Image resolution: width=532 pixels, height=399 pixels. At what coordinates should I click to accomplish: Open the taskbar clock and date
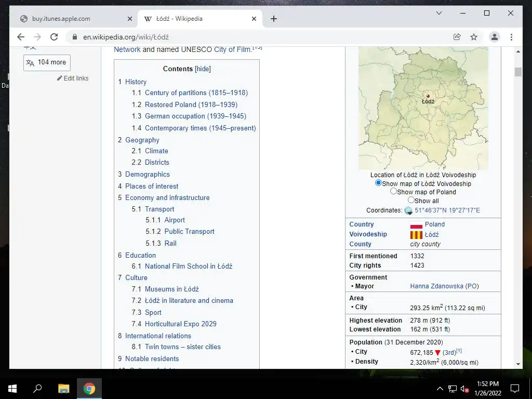tap(487, 389)
